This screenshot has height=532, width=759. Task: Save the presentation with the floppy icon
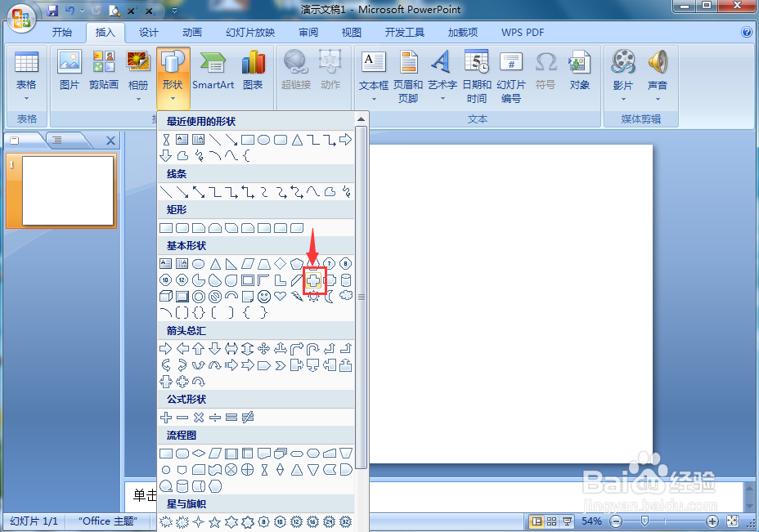coord(53,10)
